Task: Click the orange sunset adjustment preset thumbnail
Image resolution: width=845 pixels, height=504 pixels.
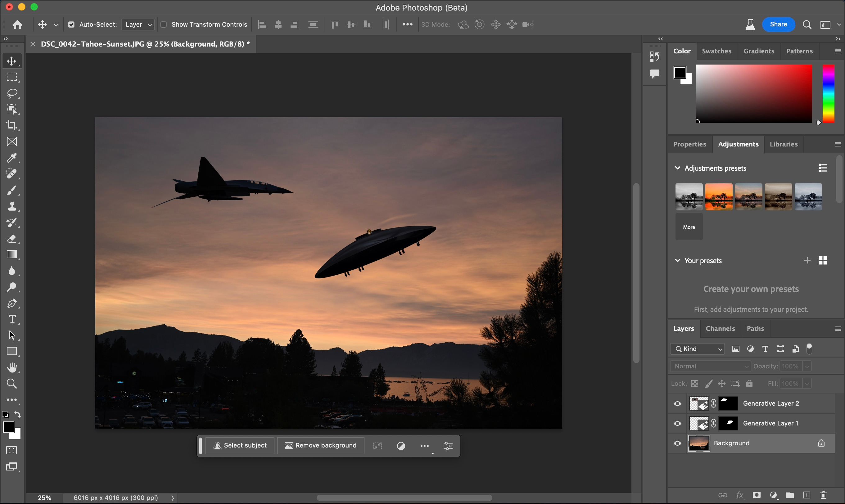Action: (x=719, y=197)
